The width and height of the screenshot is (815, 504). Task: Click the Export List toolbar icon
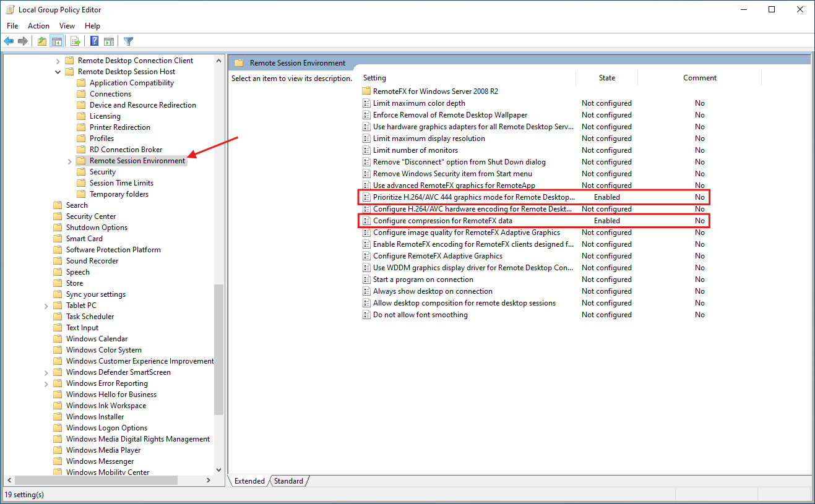[75, 41]
